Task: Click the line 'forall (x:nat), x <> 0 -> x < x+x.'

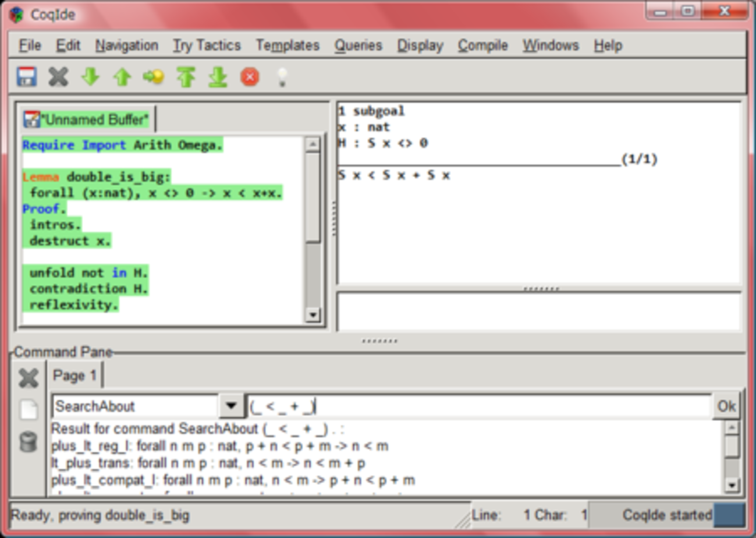Action: tap(156, 193)
